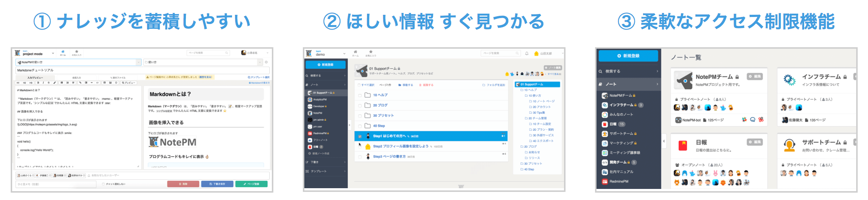Switch to 入力/プレビュー tab
Screen dimensions: 868x200
35,78
